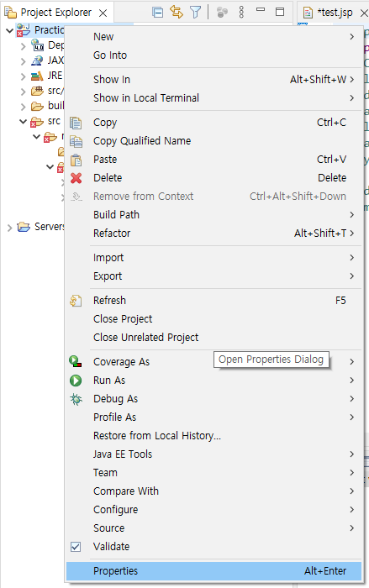Open the Build Path submenu
369x588 pixels.
tap(214, 214)
